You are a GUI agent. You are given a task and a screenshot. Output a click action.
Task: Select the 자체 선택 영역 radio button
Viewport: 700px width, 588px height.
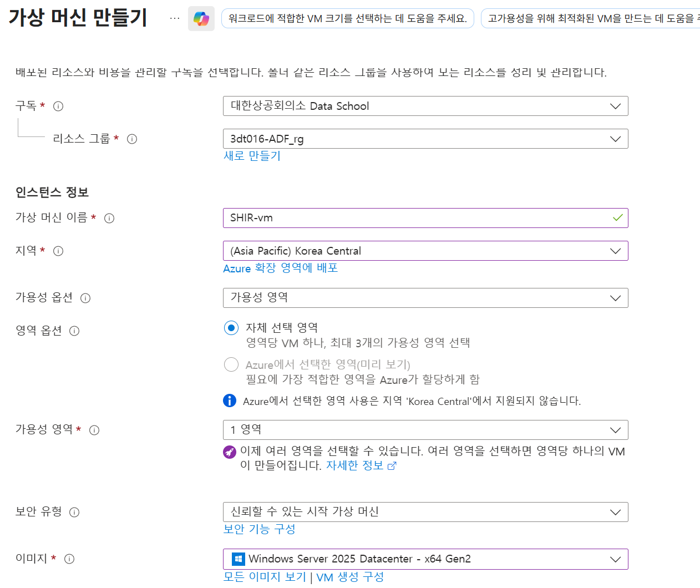pos(231,328)
